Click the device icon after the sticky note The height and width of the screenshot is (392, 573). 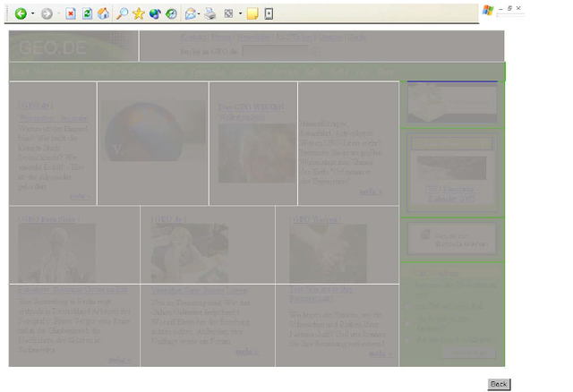[x=269, y=14]
